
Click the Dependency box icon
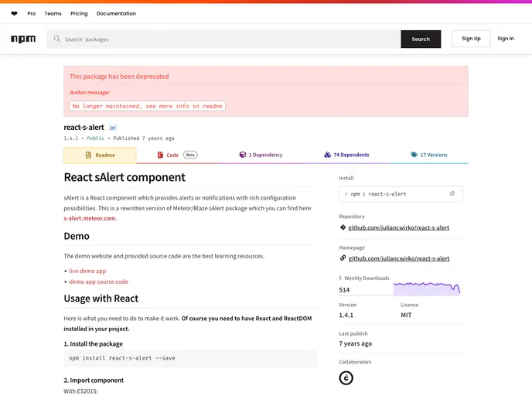pos(243,155)
